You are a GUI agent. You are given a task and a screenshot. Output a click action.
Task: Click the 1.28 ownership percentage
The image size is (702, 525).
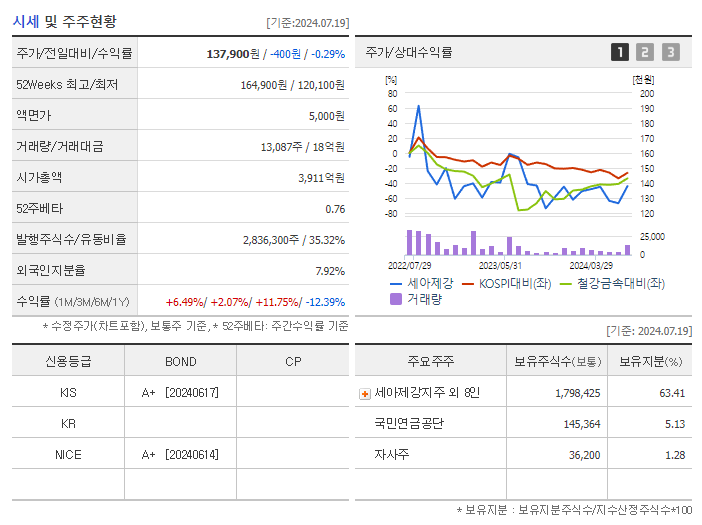675,455
